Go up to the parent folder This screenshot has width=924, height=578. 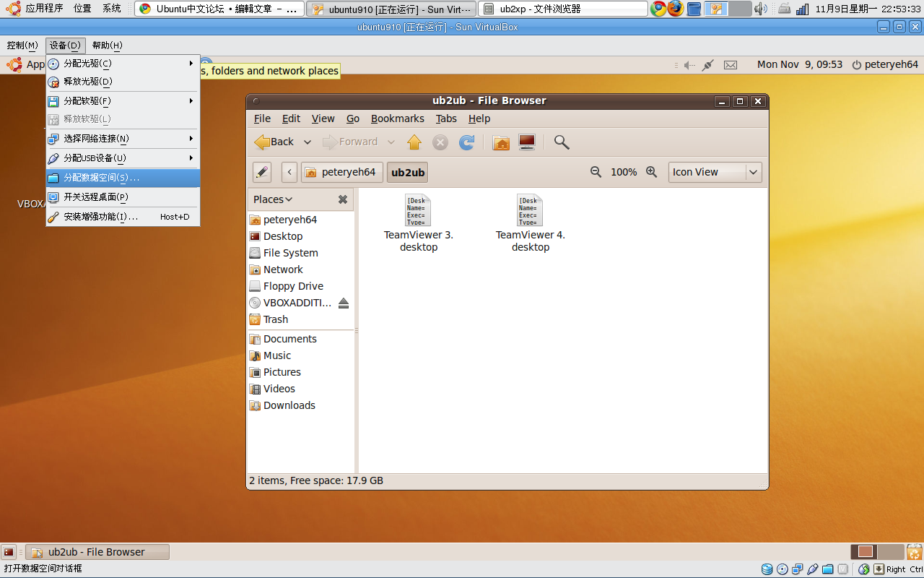point(414,142)
